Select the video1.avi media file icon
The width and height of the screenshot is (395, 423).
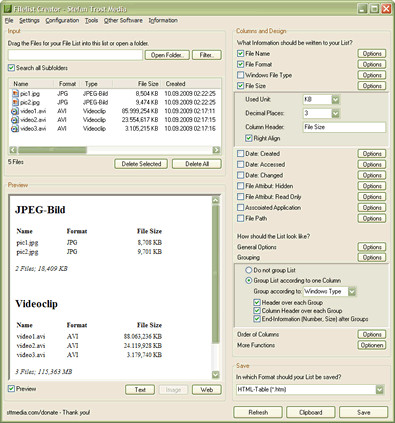coord(15,111)
